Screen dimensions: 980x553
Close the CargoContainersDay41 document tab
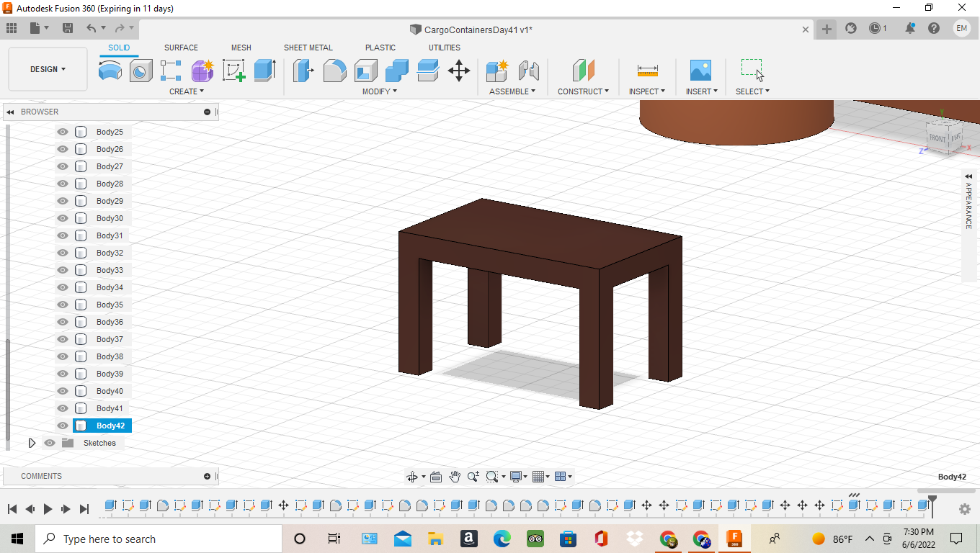(x=806, y=30)
